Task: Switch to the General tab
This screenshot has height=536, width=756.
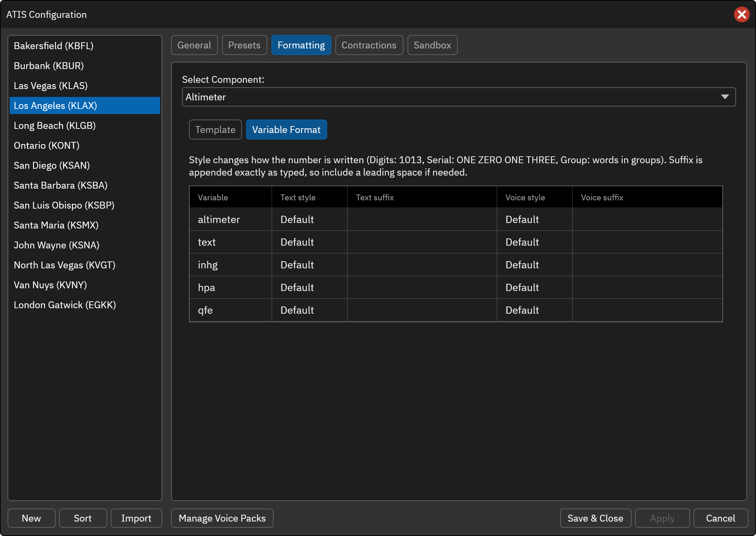Action: pos(194,45)
